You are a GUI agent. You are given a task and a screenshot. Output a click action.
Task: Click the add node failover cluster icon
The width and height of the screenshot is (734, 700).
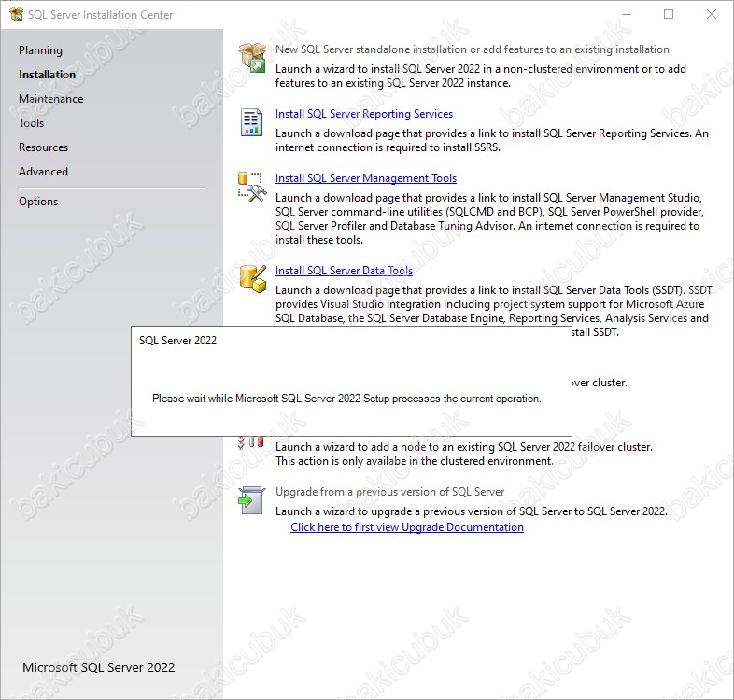coord(250,442)
